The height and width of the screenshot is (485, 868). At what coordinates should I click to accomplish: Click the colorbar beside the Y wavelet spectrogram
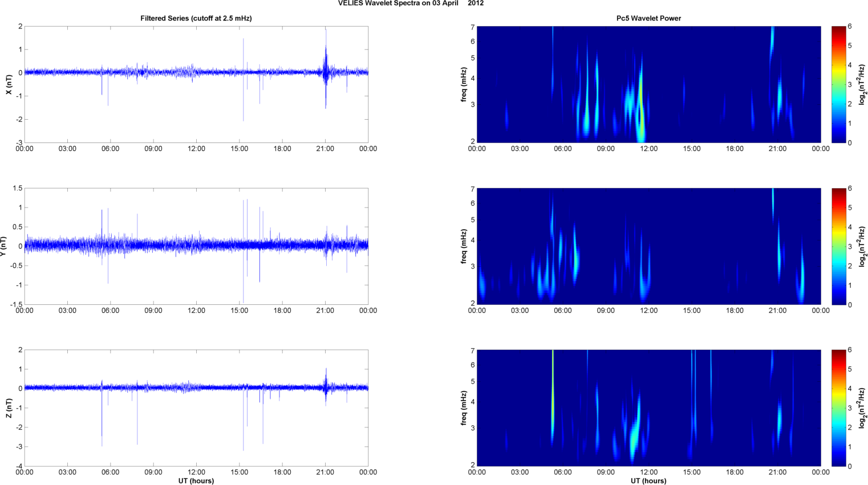click(x=838, y=246)
